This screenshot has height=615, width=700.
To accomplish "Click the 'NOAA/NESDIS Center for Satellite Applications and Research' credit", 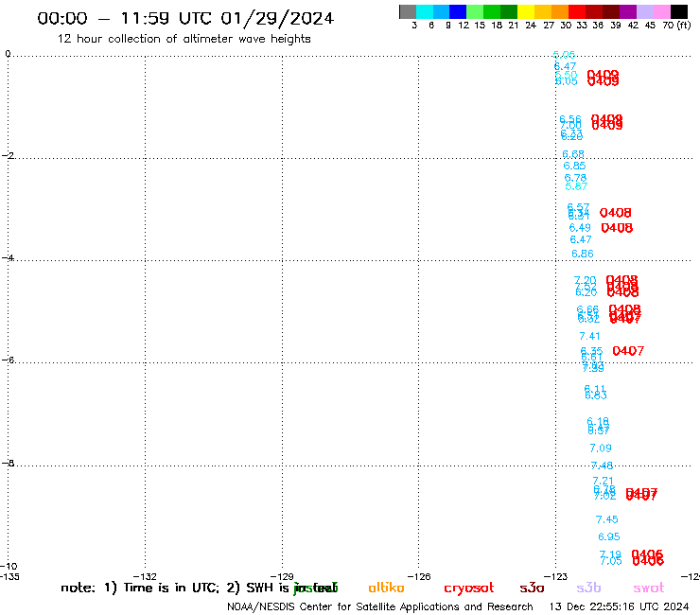I will pyautogui.click(x=380, y=606).
